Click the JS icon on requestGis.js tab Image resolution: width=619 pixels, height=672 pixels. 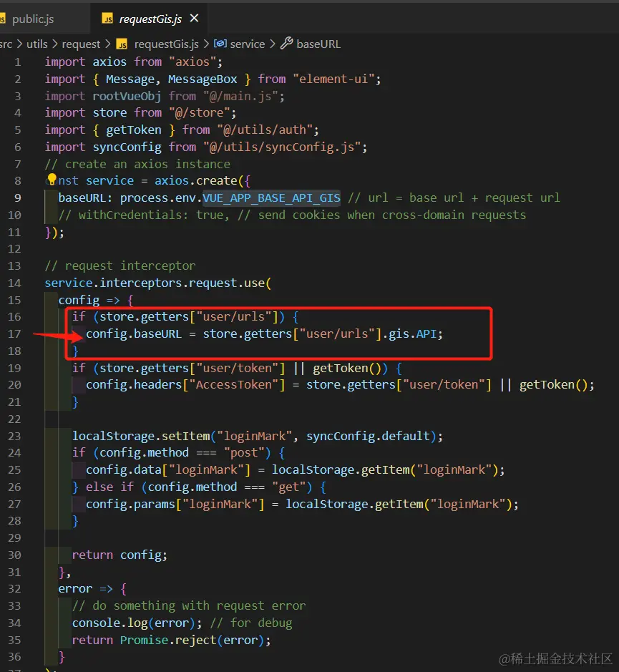click(107, 19)
